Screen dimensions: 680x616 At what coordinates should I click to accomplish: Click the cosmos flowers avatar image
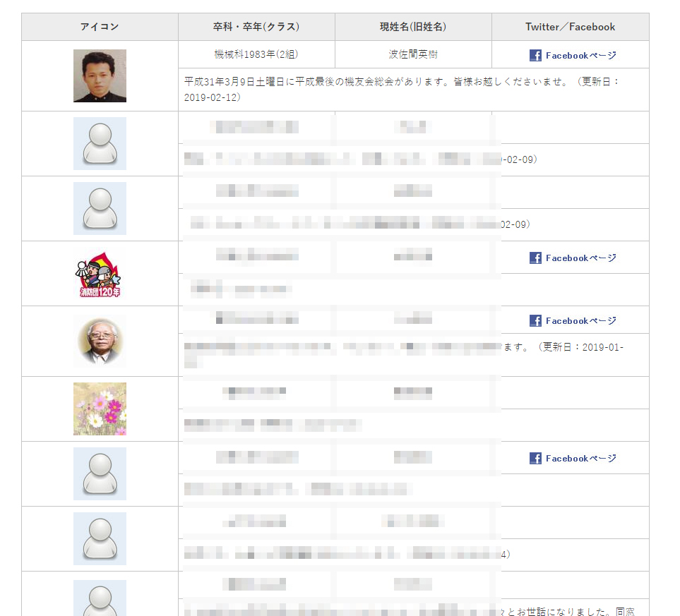(100, 409)
